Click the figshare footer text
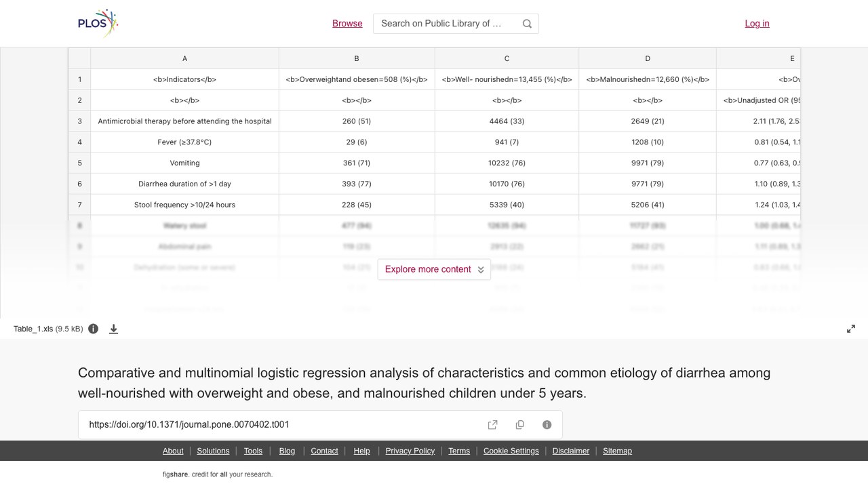The height and width of the screenshot is (488, 868). coord(217,474)
